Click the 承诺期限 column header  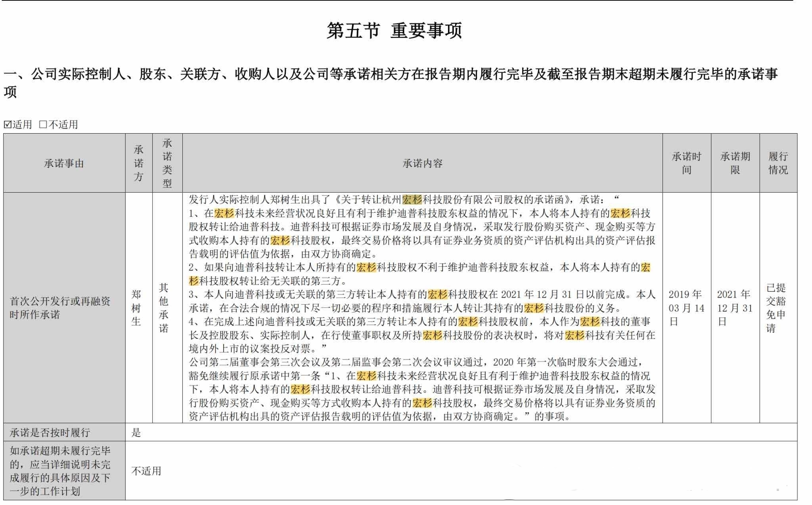(x=735, y=163)
